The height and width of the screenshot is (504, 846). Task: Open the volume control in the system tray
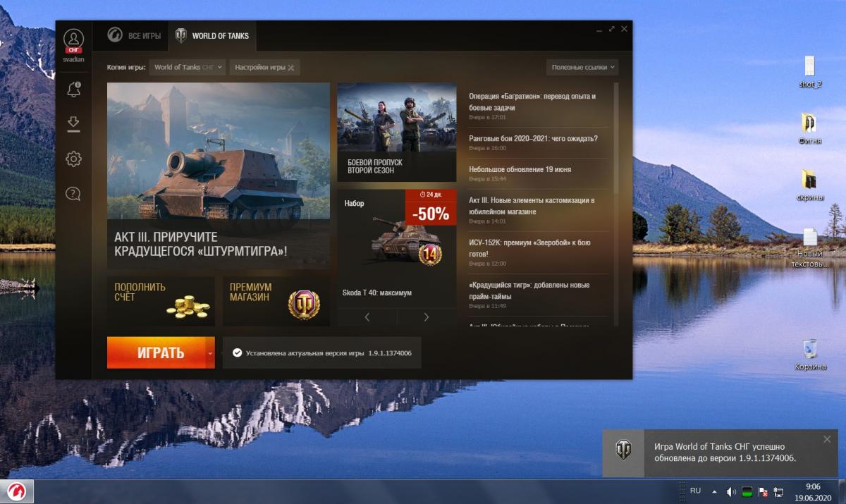coord(731,491)
